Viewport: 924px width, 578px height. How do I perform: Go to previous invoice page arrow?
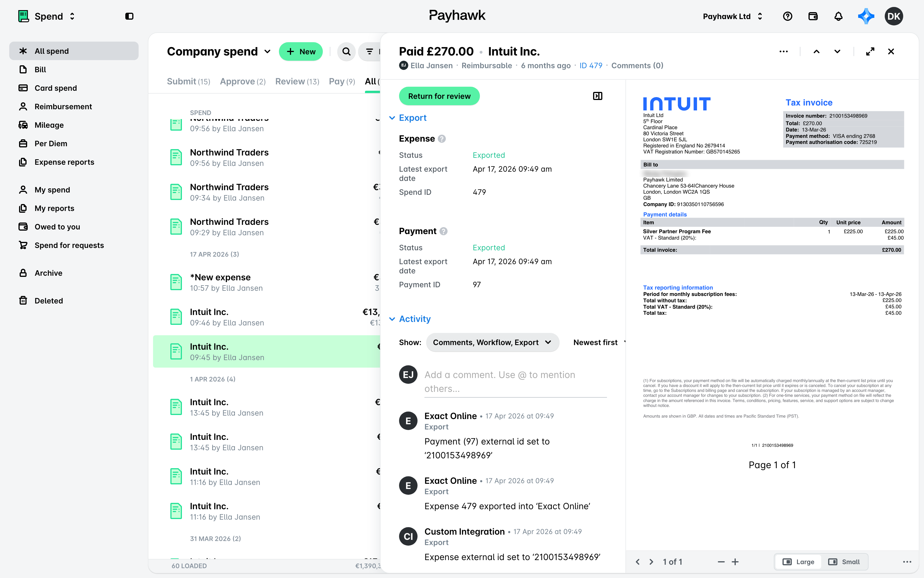point(638,562)
